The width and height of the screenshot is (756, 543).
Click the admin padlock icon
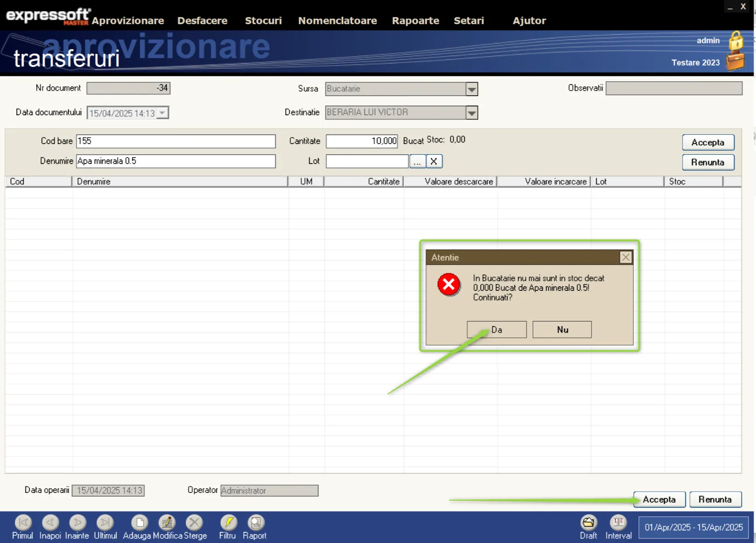coord(736,41)
